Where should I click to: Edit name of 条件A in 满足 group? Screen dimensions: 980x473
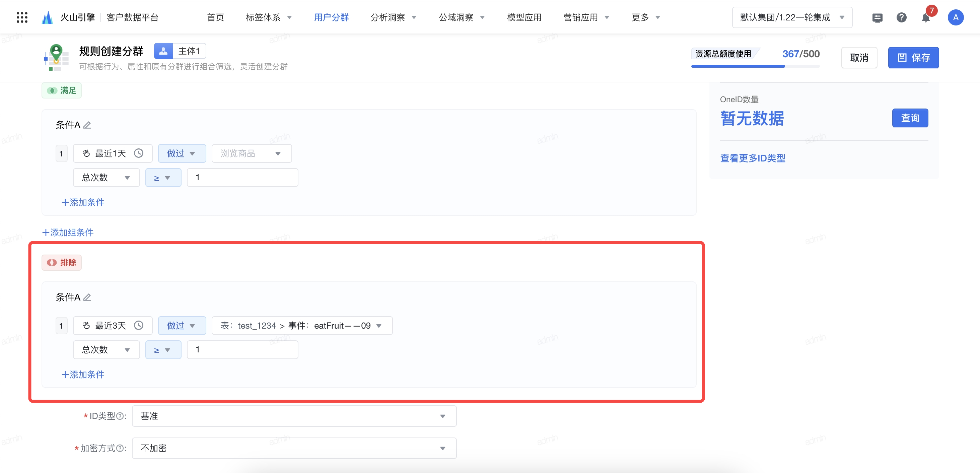87,125
